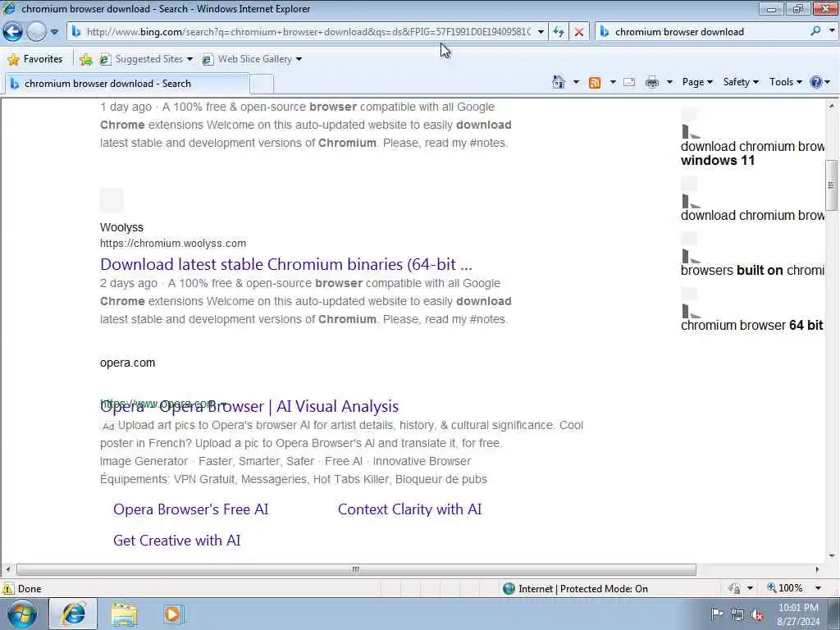Click the Woolyss site name
The height and width of the screenshot is (630, 840).
[x=121, y=227]
